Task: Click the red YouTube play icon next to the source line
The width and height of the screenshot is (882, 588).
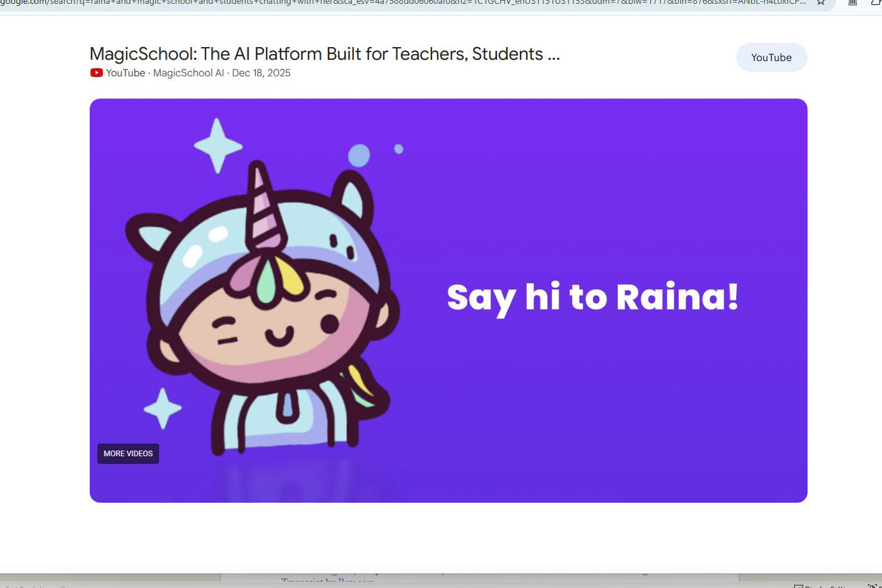Action: tap(96, 73)
